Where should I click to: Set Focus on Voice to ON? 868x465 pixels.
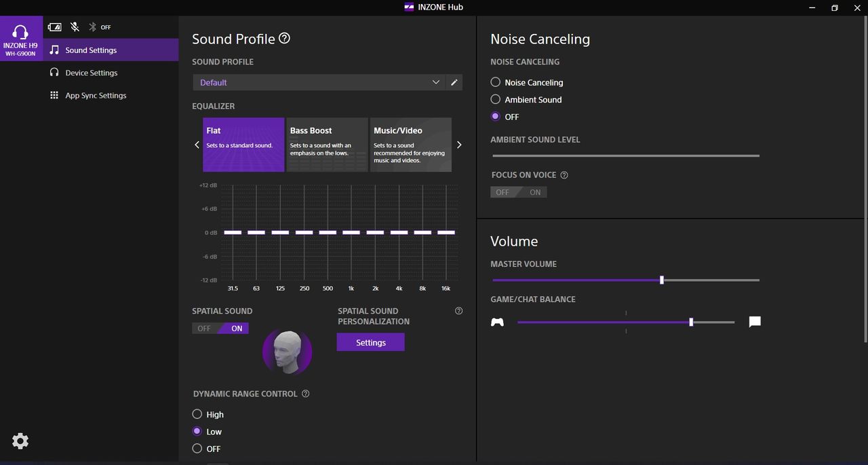point(535,192)
